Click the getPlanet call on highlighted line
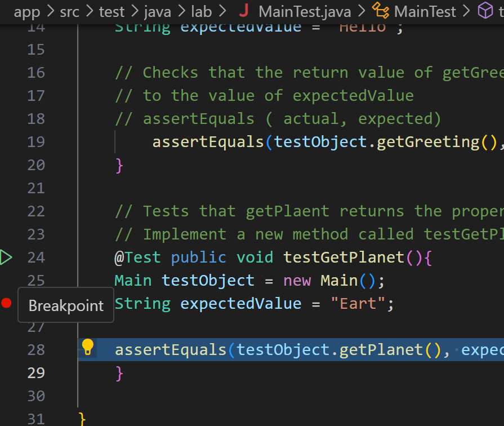504x426 pixels. pos(381,350)
